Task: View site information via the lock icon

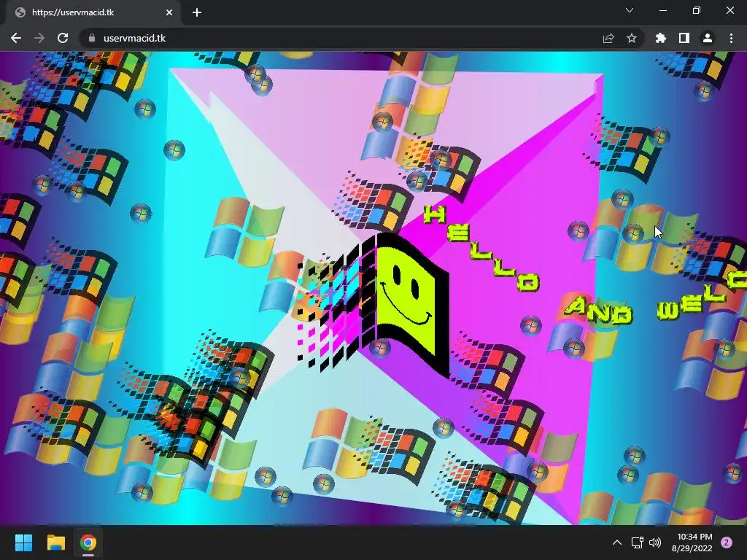Action: pos(92,38)
